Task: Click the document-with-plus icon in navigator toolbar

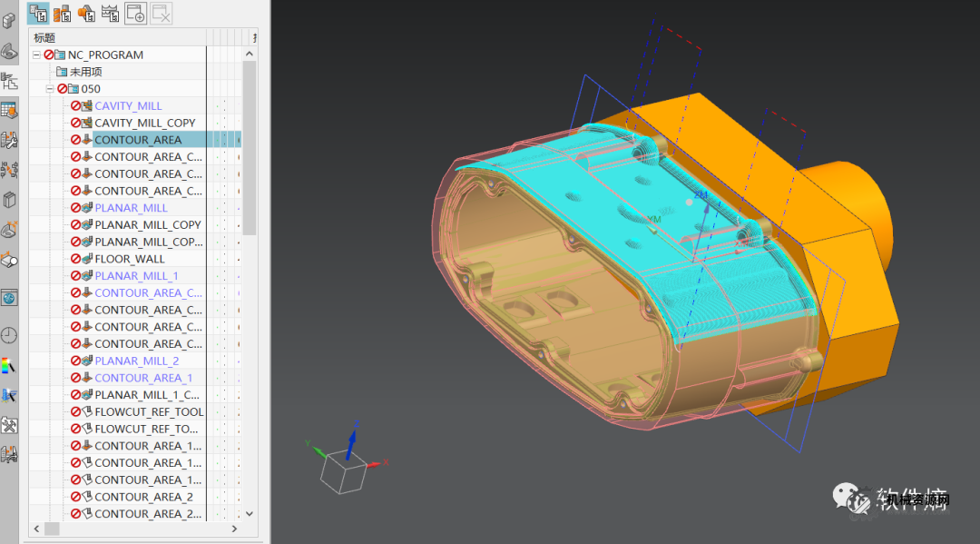Action: [x=135, y=13]
